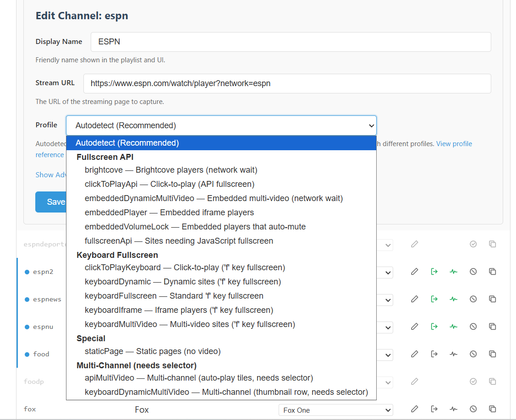Select embeddedVolumeLock profile option
The height and width of the screenshot is (420, 516).
[x=221, y=227]
